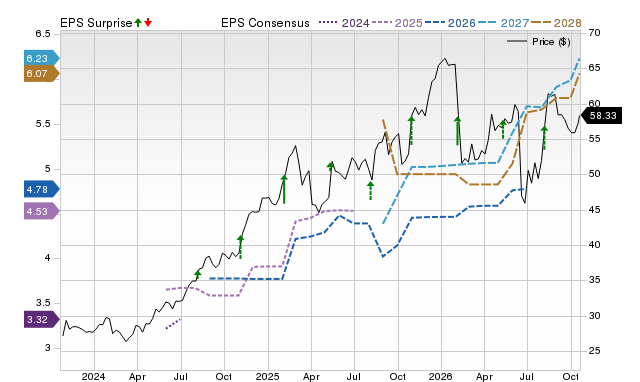640x382 pixels.
Task: Select the green surprise arrow from August 2026
Action: [x=544, y=138]
